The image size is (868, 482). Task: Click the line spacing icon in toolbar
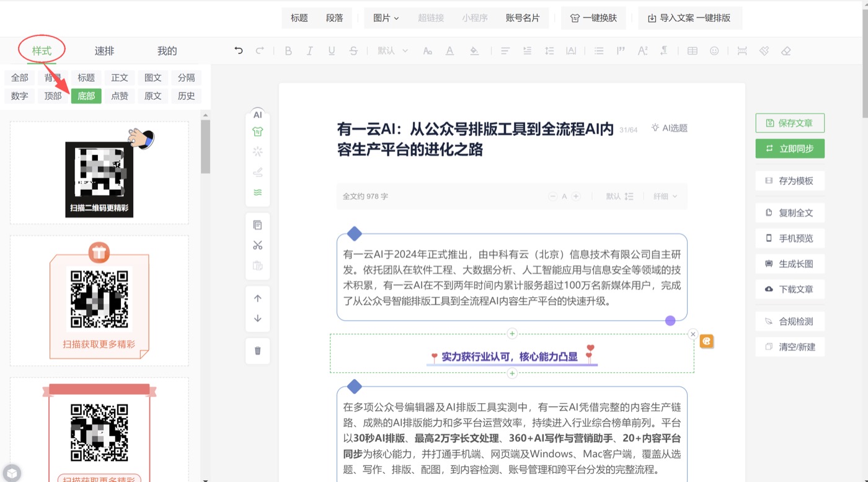click(549, 51)
